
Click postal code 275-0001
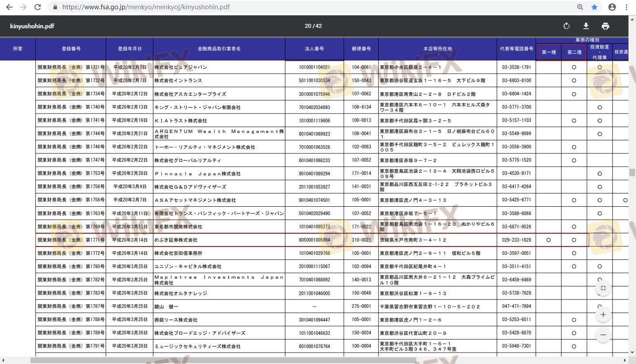tap(361, 307)
